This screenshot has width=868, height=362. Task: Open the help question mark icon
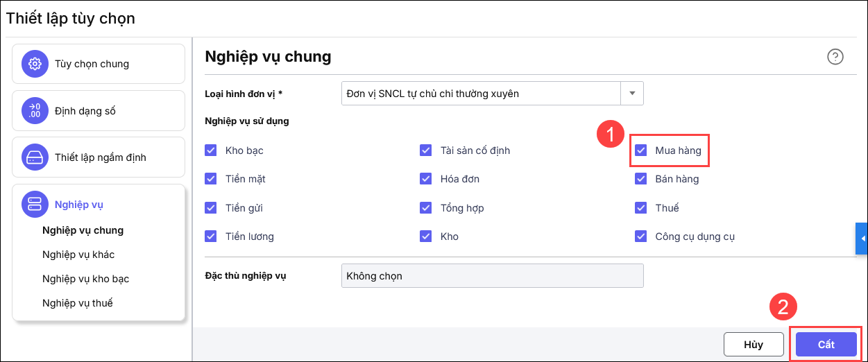(835, 57)
